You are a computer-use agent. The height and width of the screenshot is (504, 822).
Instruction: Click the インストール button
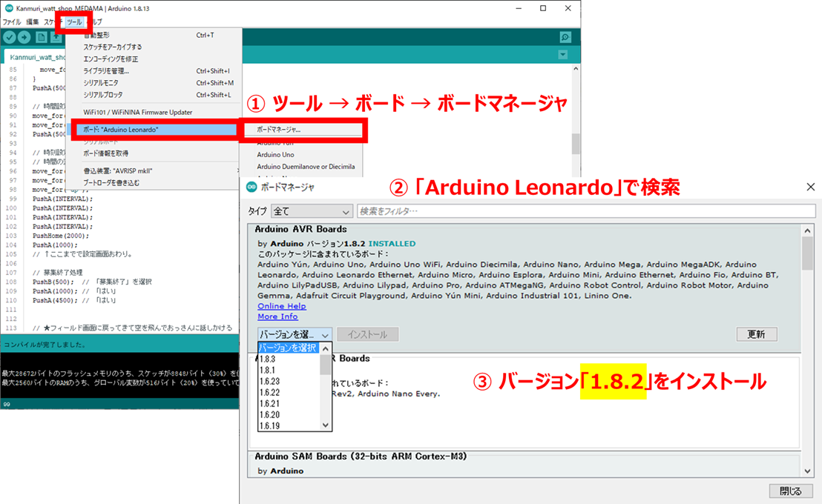pyautogui.click(x=367, y=334)
